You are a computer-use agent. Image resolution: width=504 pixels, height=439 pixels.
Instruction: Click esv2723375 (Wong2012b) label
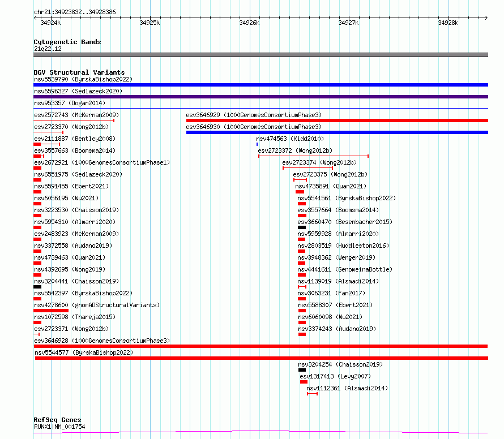(x=330, y=174)
